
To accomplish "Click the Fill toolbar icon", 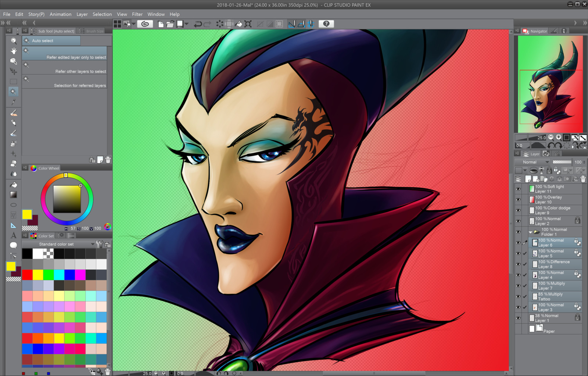I will point(239,24).
